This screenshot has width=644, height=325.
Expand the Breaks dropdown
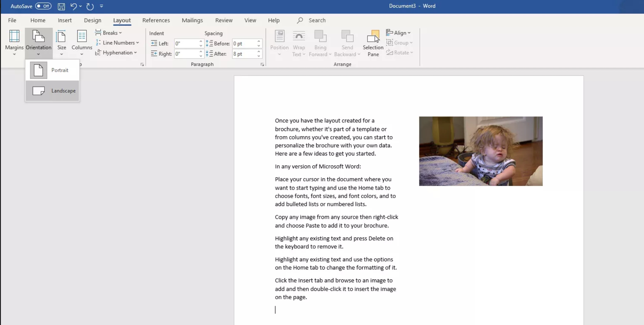pos(109,33)
